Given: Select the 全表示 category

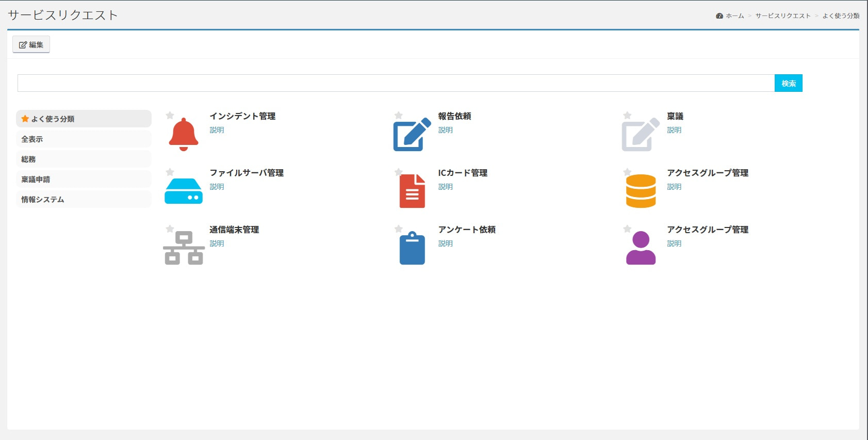Looking at the screenshot, I should [84, 139].
